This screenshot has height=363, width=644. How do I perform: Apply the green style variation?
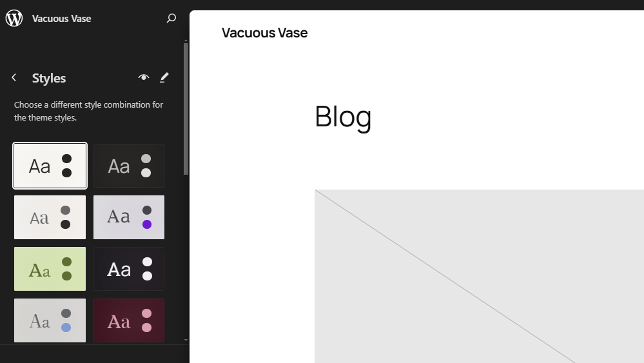pos(50,269)
